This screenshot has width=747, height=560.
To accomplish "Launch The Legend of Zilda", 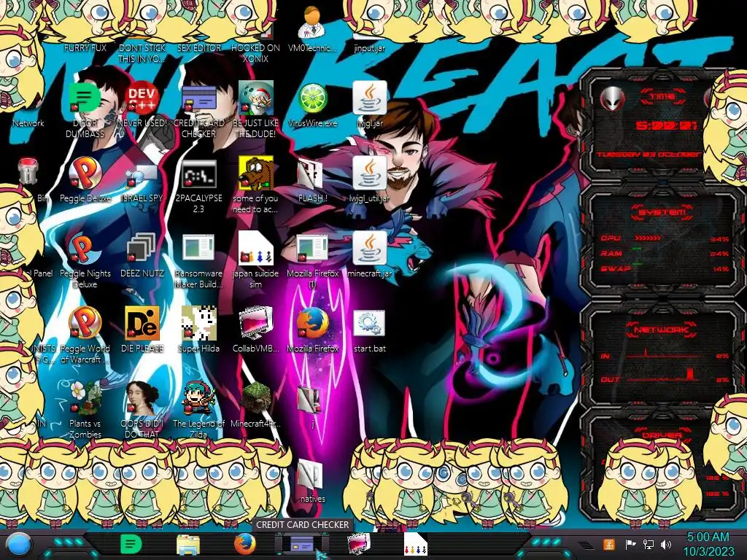I will (198, 410).
